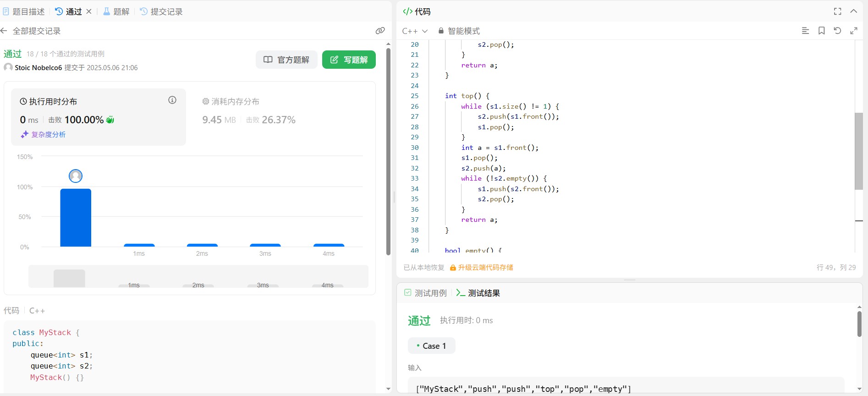
Task: Click the range selector handle under the chart
Action: pos(69,278)
